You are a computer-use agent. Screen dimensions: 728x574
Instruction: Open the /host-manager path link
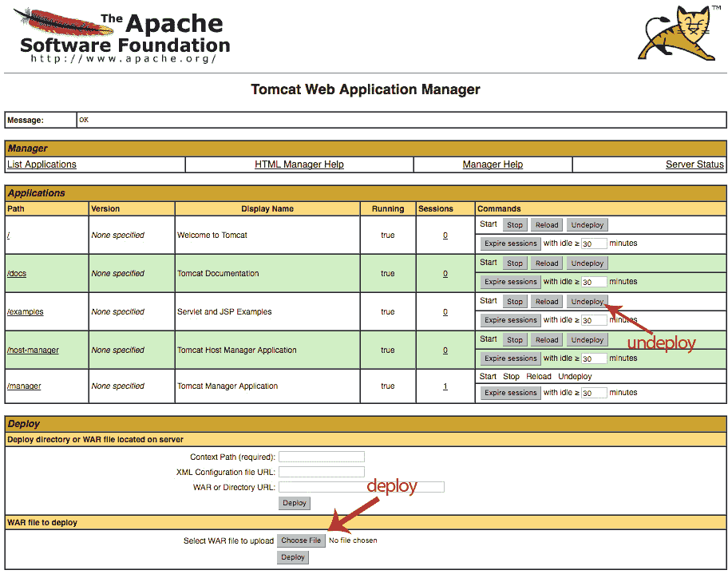33,350
